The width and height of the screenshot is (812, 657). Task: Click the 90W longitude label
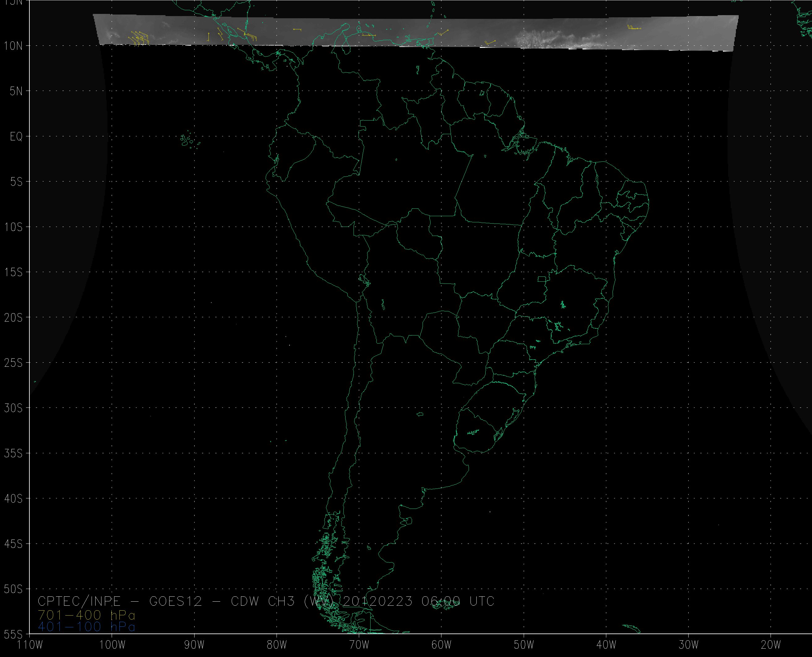[x=194, y=645]
